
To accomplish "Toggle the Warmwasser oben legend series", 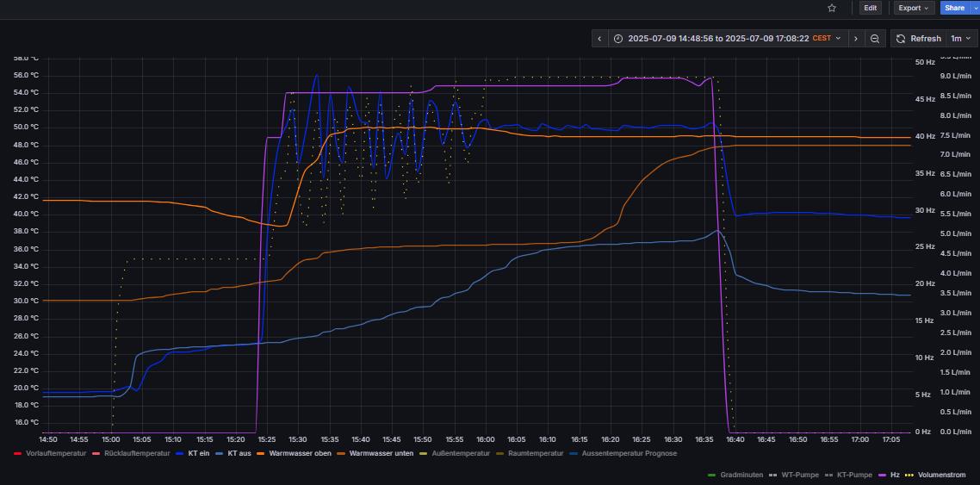I will tap(298, 453).
